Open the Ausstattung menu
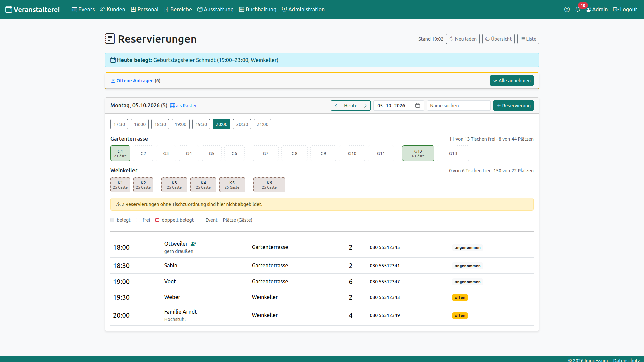644x362 pixels. 215,9
